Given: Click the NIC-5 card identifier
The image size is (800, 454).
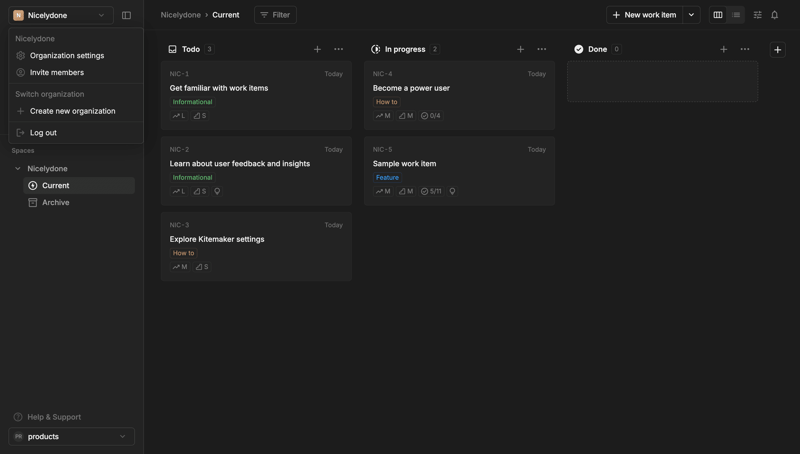Looking at the screenshot, I should click(x=383, y=149).
